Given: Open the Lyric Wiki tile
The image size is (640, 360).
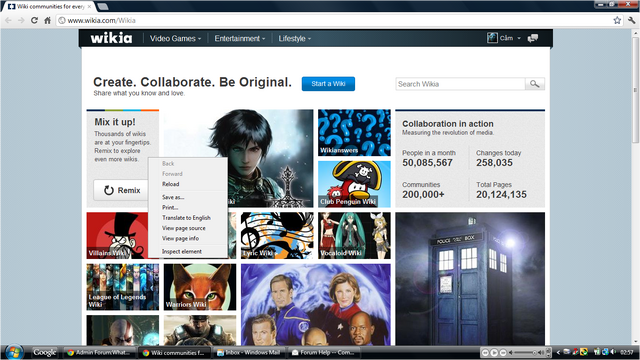Looking at the screenshot, I should [x=277, y=236].
